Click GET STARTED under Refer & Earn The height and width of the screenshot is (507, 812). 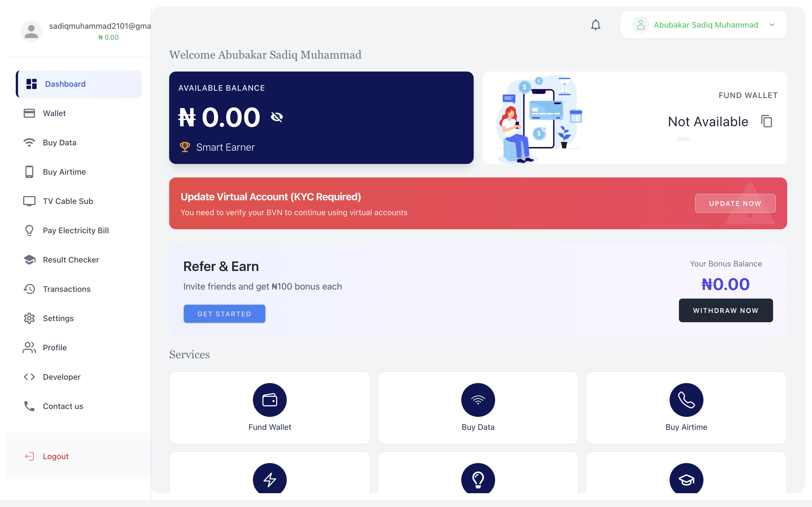224,313
